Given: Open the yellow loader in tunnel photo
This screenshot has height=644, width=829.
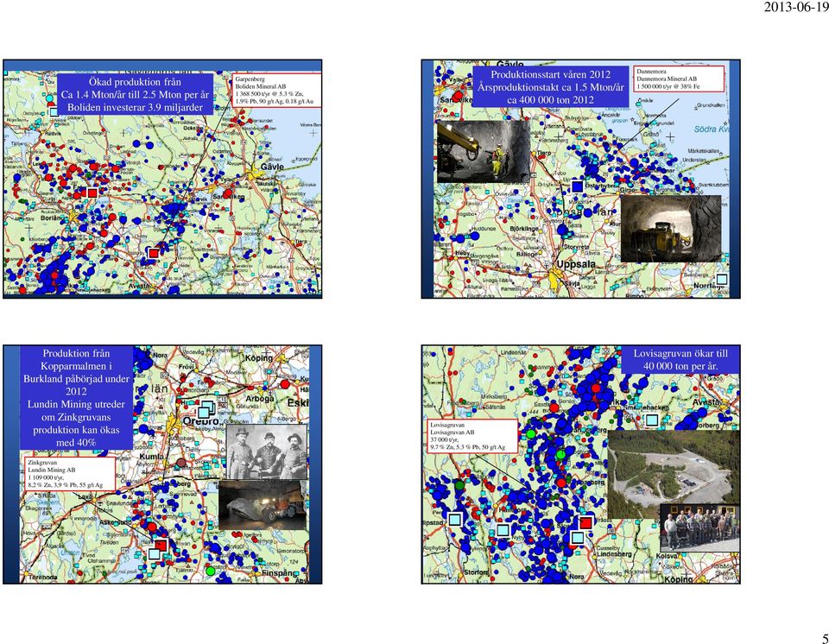Looking at the screenshot, I should click(671, 229).
